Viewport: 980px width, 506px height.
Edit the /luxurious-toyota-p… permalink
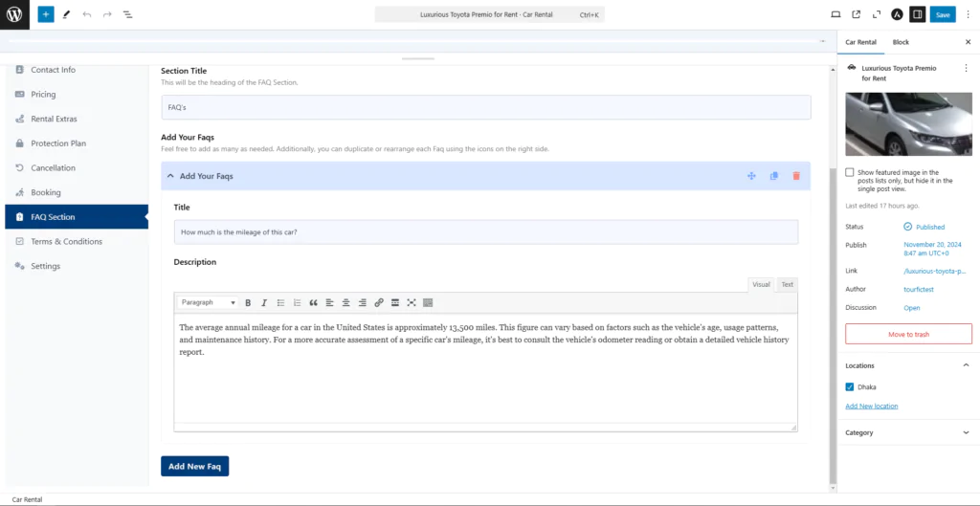(x=935, y=271)
